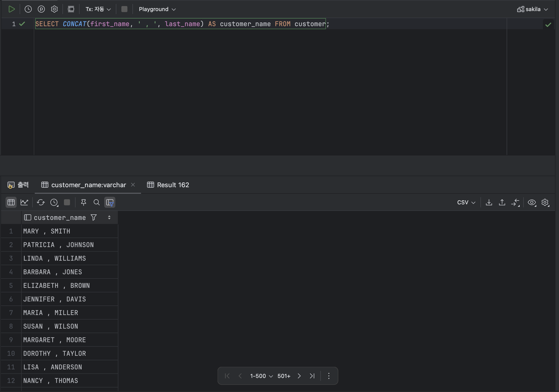Toggle the table grid view button

11,202
